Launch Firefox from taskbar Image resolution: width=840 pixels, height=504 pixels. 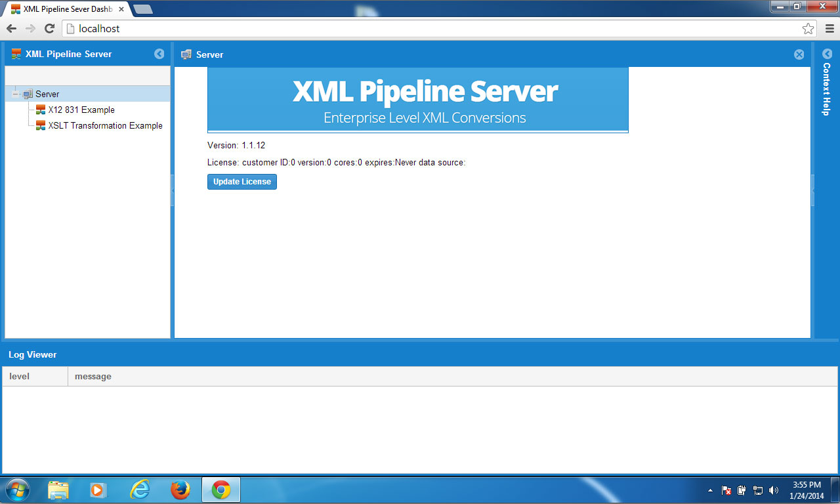180,490
